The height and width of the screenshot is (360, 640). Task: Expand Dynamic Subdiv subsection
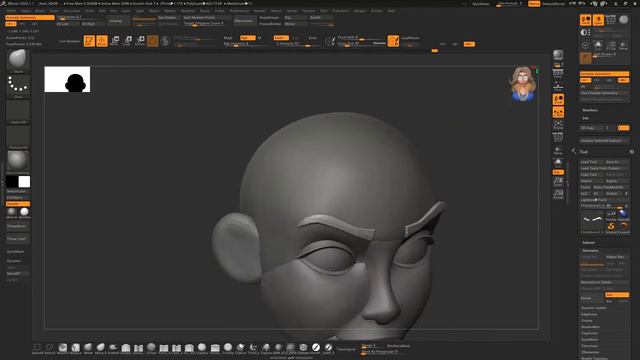(x=593, y=308)
